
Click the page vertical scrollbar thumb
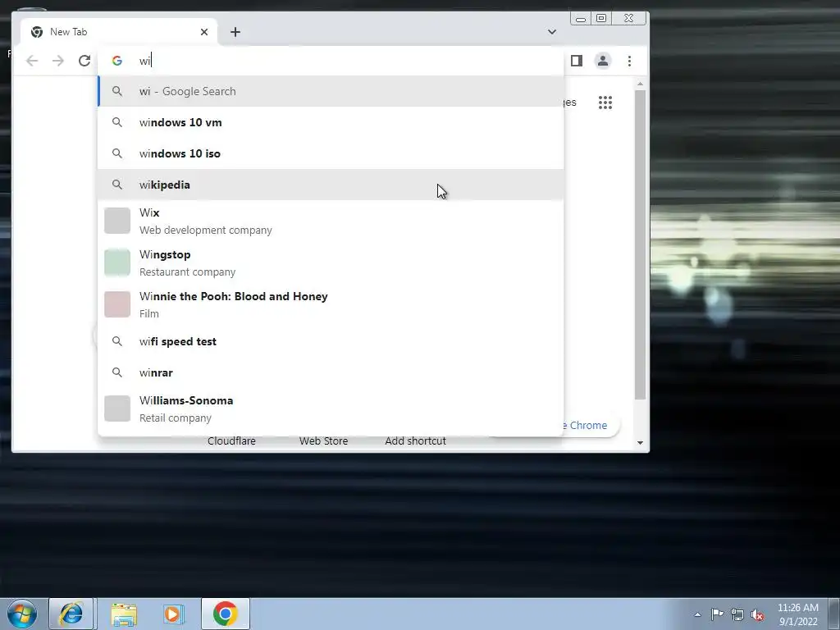640,244
